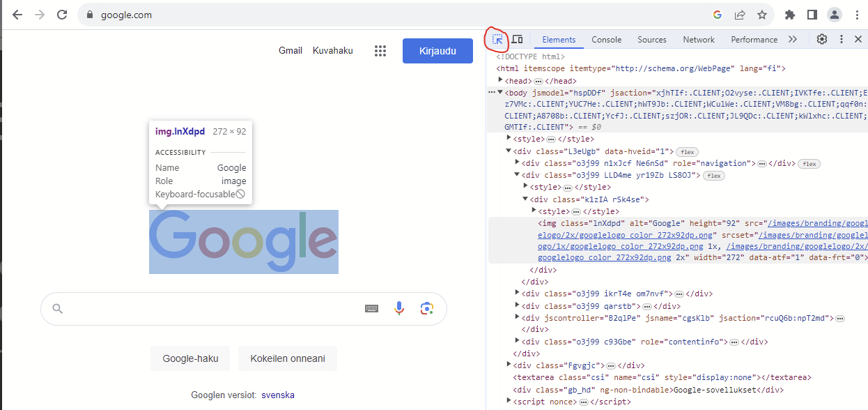Open the Extensions puzzle icon
868x410 pixels.
pyautogui.click(x=789, y=15)
